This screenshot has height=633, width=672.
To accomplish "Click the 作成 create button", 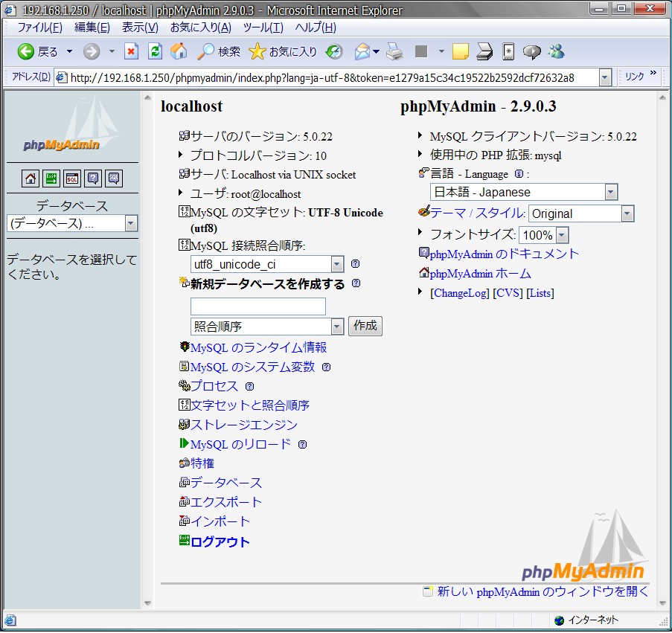I will point(365,327).
